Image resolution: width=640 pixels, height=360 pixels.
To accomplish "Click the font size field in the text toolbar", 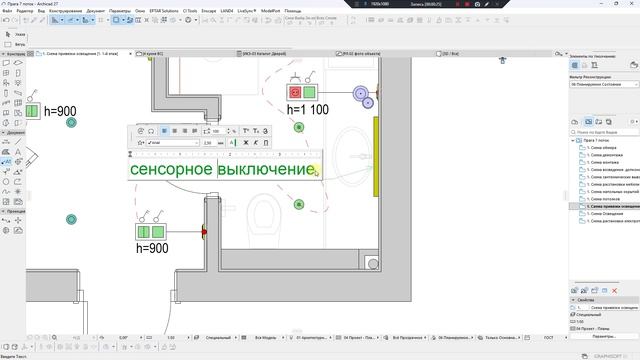I will click(209, 143).
